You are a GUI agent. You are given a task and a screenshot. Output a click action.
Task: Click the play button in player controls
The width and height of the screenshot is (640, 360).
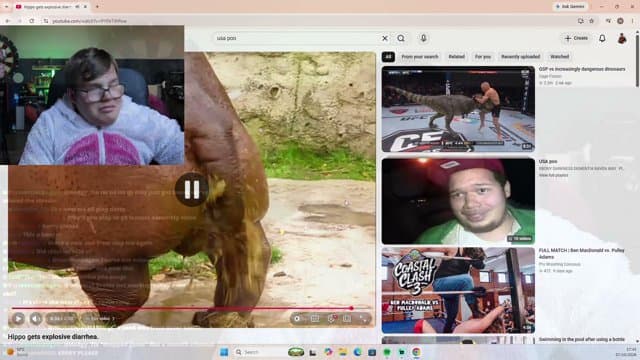click(x=18, y=318)
